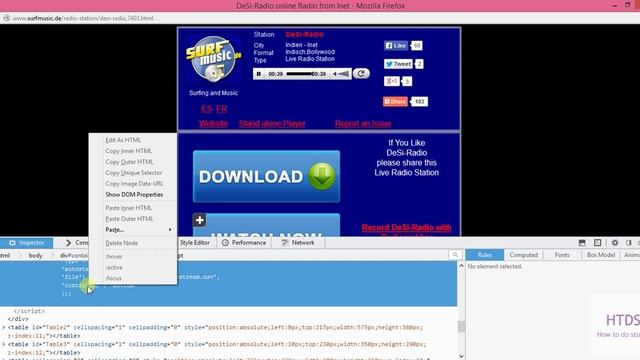Screen dimensions: 640x360
Task: Switch to the Console tab
Action: [77, 243]
